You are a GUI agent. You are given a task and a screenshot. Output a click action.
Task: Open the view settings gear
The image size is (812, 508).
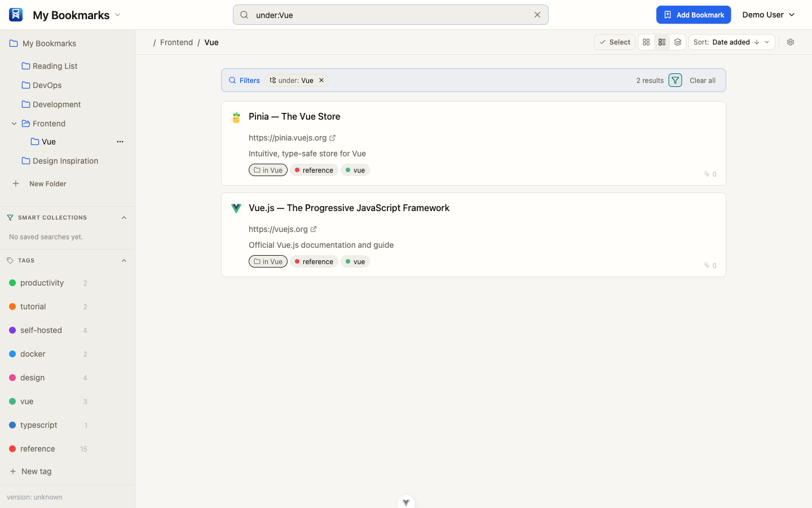point(791,42)
